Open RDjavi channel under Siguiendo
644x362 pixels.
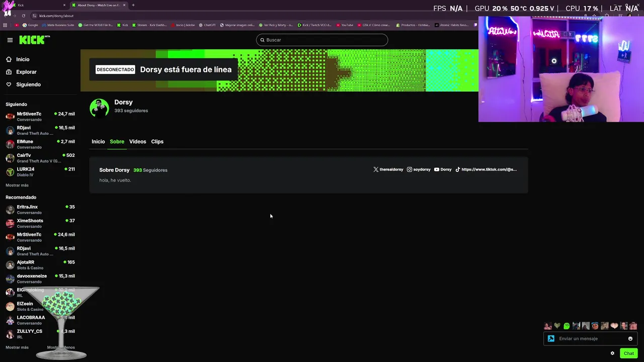click(40, 130)
